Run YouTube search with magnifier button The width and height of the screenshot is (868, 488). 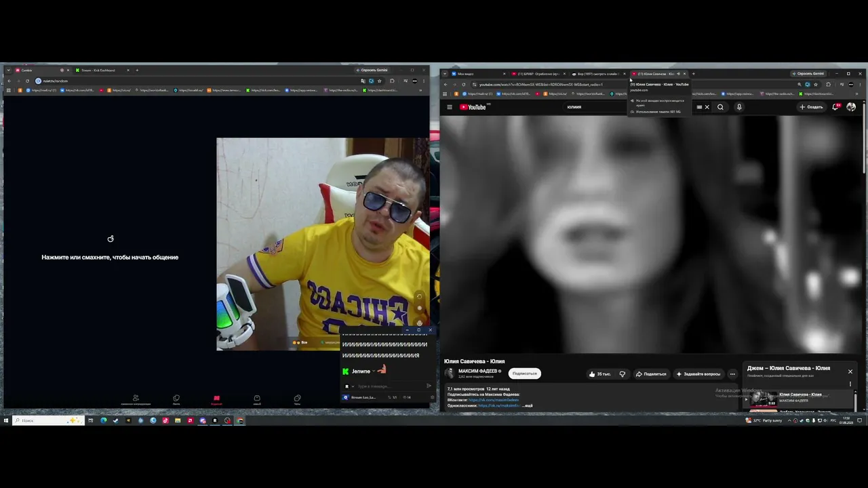click(720, 107)
